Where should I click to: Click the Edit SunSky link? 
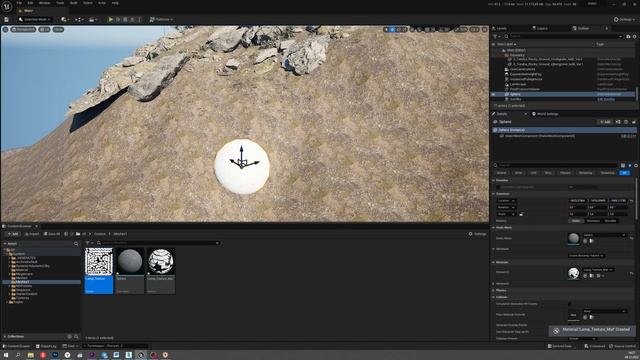point(606,99)
